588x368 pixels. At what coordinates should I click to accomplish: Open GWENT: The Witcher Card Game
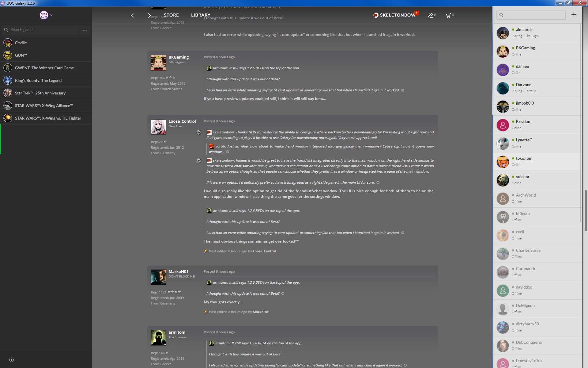(46, 68)
